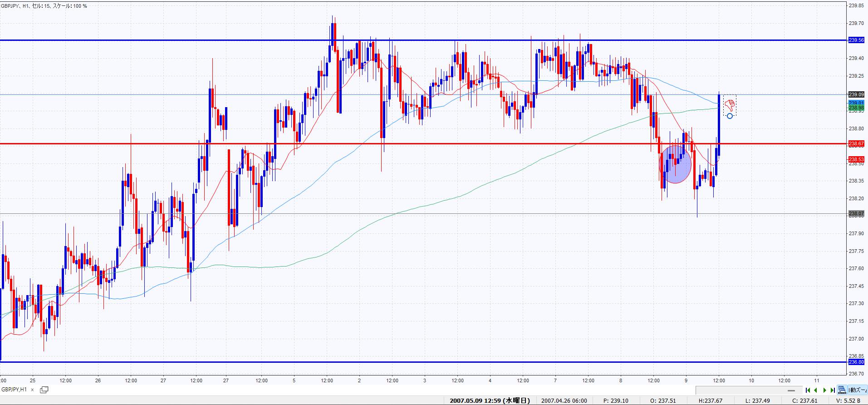Click the blue circle handle below the thumbs-down marker
The height and width of the screenshot is (405, 868).
point(730,116)
